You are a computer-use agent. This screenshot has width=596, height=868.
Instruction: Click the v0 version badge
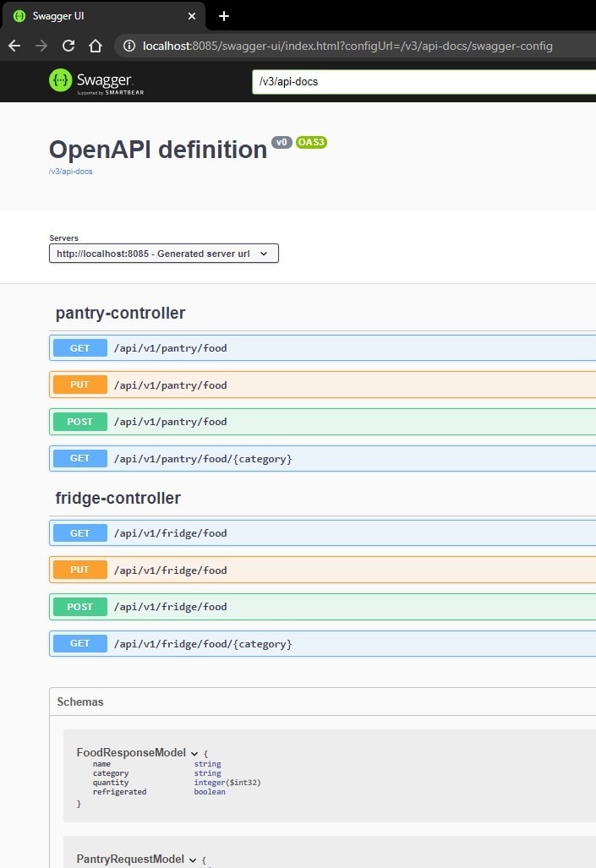tap(282, 142)
